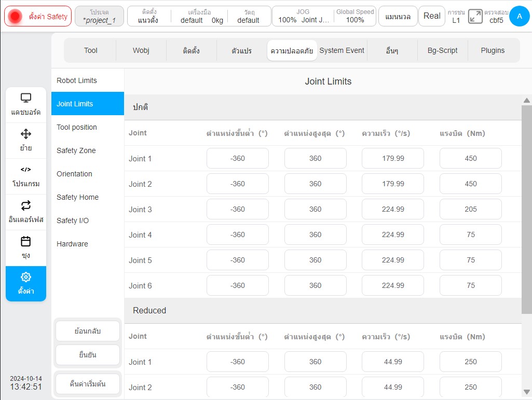Open Safety Home in the side menu
532x400 pixels.
[88, 197]
